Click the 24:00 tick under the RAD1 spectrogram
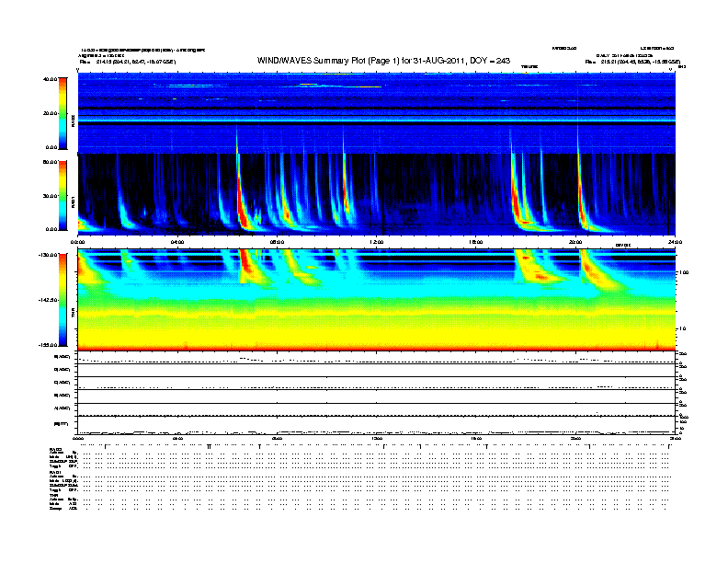 [x=675, y=242]
